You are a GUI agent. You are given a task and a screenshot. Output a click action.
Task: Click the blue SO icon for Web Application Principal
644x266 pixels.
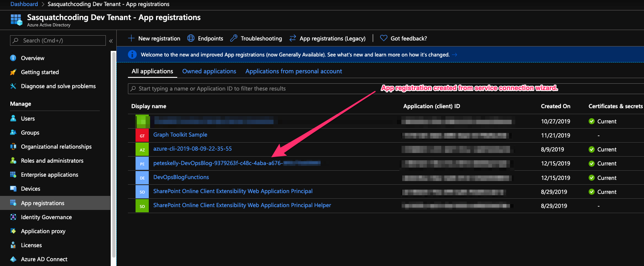142,191
